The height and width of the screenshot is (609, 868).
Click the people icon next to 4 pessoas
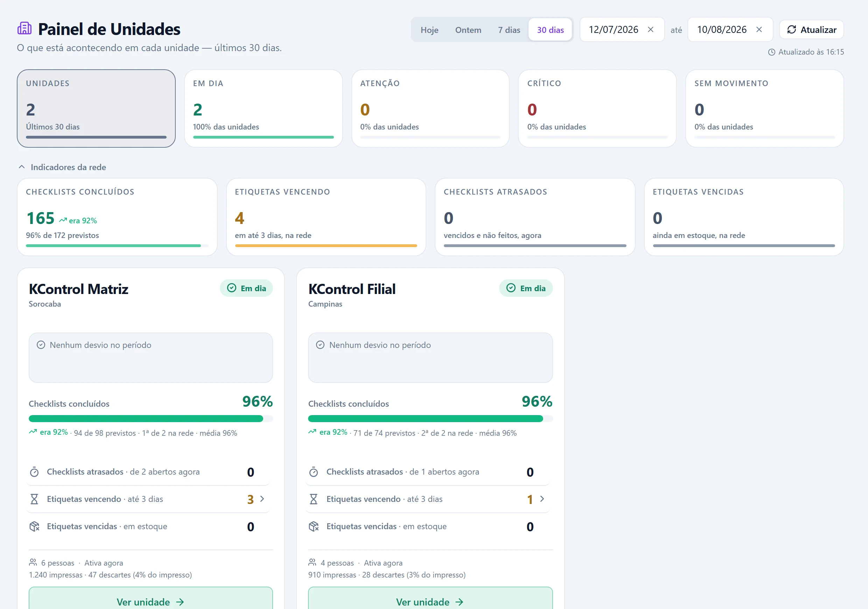[312, 562]
